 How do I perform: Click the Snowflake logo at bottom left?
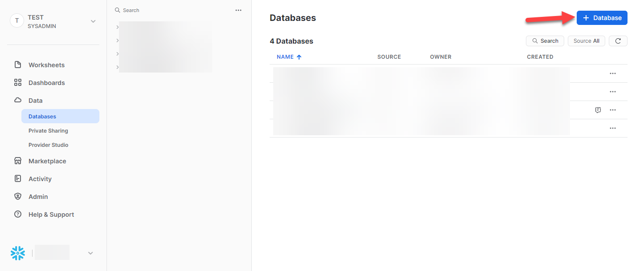pos(17,253)
